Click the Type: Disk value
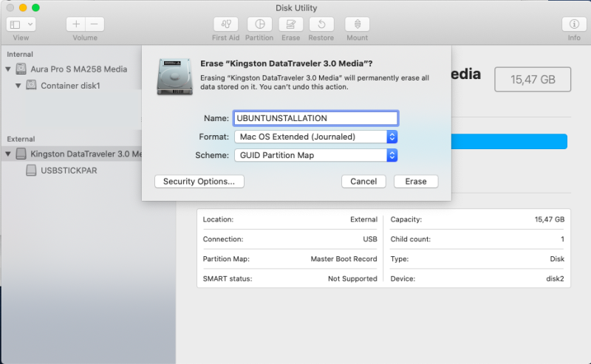The image size is (591, 364). (557, 259)
